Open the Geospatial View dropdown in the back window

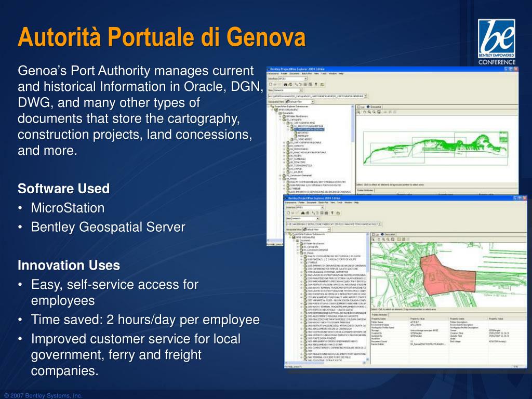tap(300, 102)
